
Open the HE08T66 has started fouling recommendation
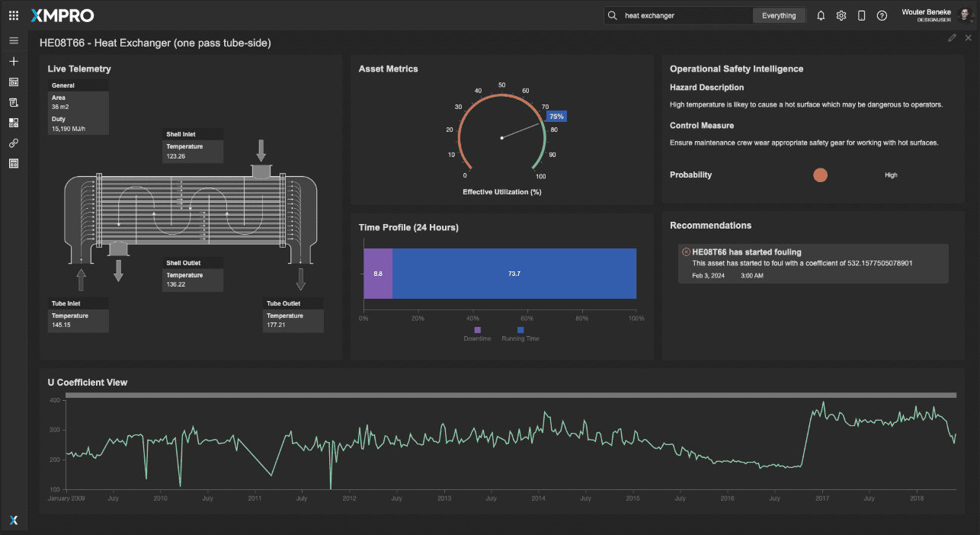click(x=812, y=263)
